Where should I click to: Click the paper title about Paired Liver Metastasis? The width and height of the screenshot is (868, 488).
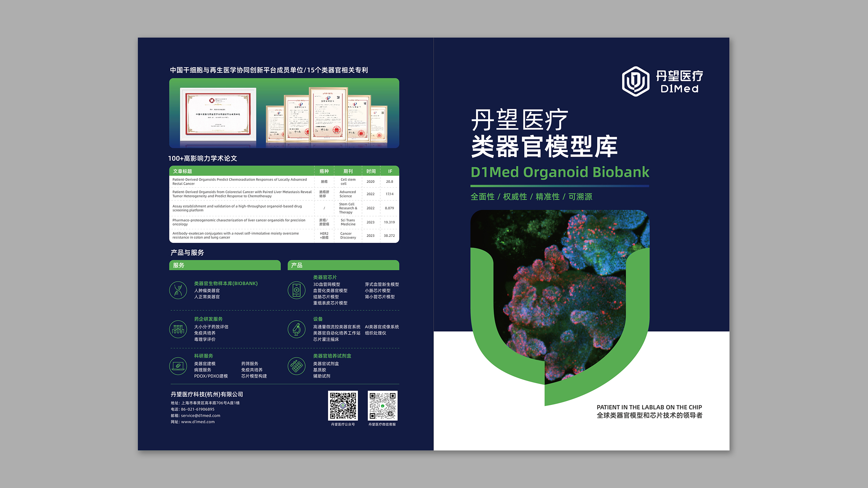pyautogui.click(x=242, y=194)
